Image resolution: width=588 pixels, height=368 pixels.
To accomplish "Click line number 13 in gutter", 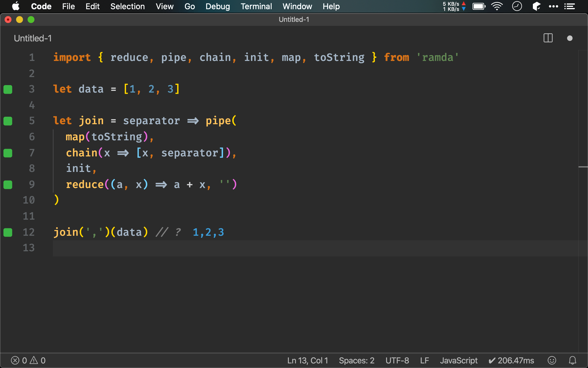I will click(x=29, y=248).
